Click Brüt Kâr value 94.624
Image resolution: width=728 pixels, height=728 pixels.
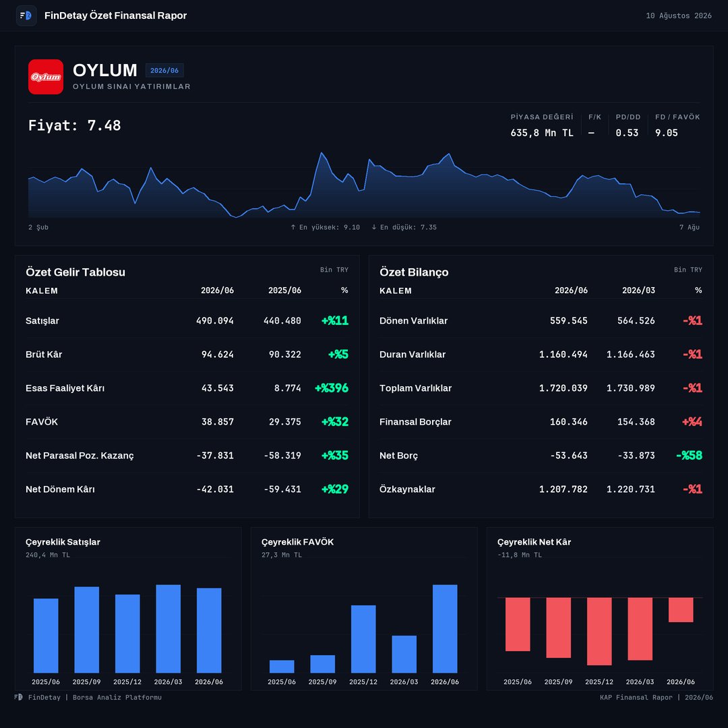pyautogui.click(x=217, y=355)
